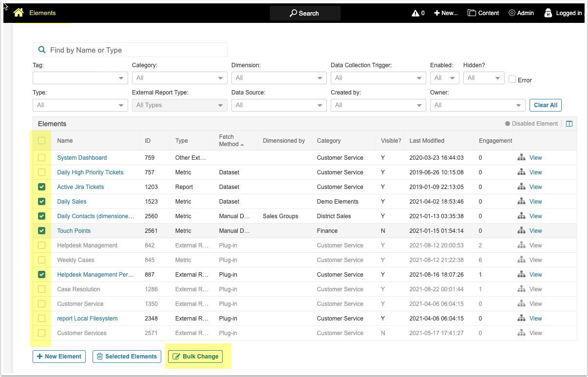Open the alerts warning triangle icon

pyautogui.click(x=415, y=13)
